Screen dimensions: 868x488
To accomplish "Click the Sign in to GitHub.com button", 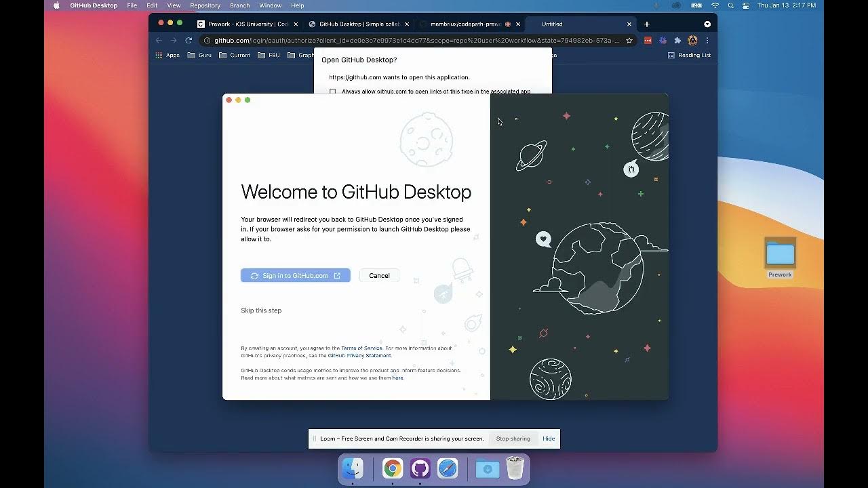I will pyautogui.click(x=296, y=275).
